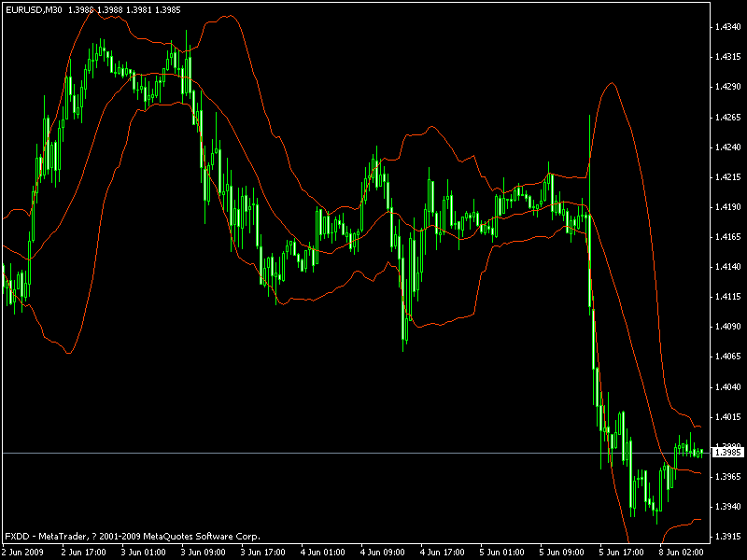Select the current price label 1.3985
The height and width of the screenshot is (560, 747).
728,452
